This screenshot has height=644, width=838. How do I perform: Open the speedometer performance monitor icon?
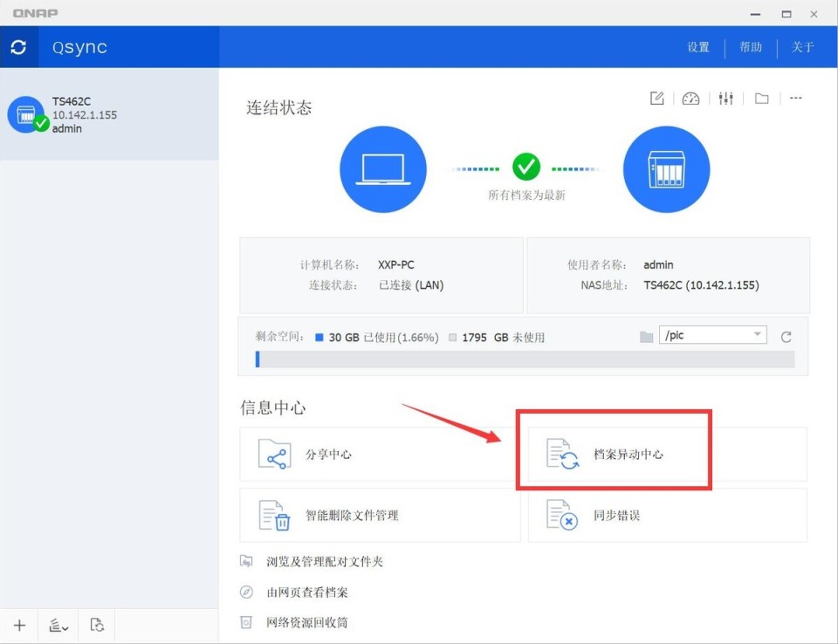[x=690, y=98]
